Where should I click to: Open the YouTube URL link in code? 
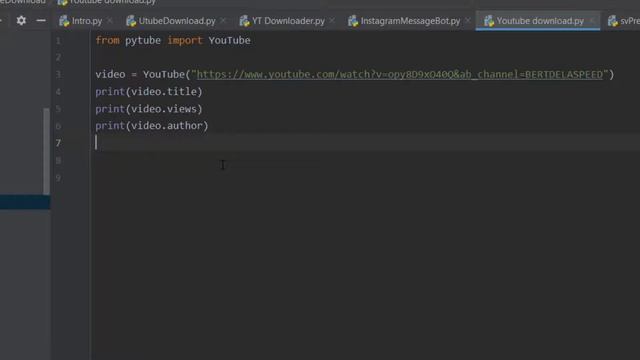coord(400,75)
